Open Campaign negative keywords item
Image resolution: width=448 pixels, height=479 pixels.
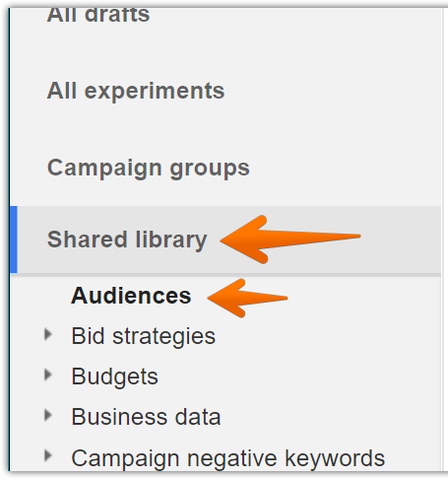(228, 458)
